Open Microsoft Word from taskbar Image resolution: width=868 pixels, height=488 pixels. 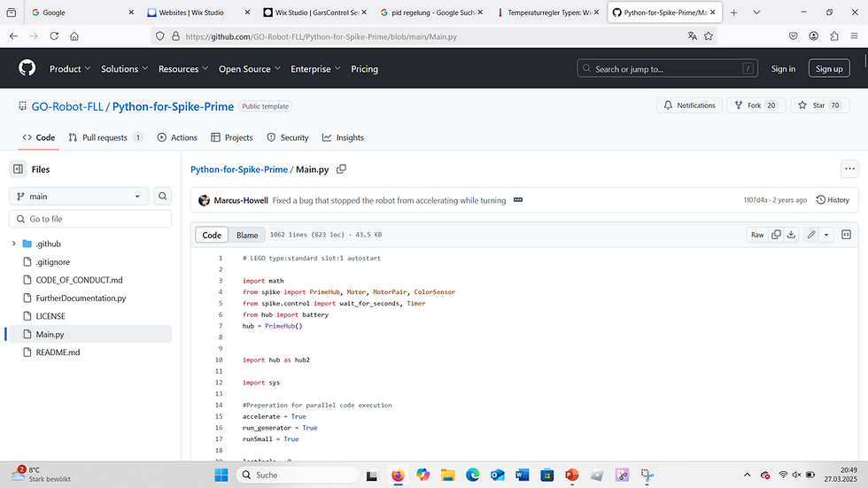click(x=522, y=475)
